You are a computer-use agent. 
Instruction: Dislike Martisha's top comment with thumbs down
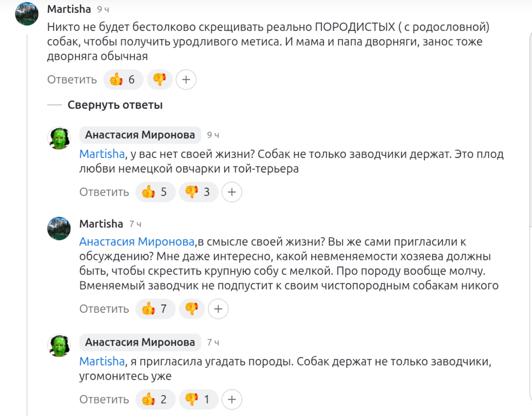coord(160,79)
